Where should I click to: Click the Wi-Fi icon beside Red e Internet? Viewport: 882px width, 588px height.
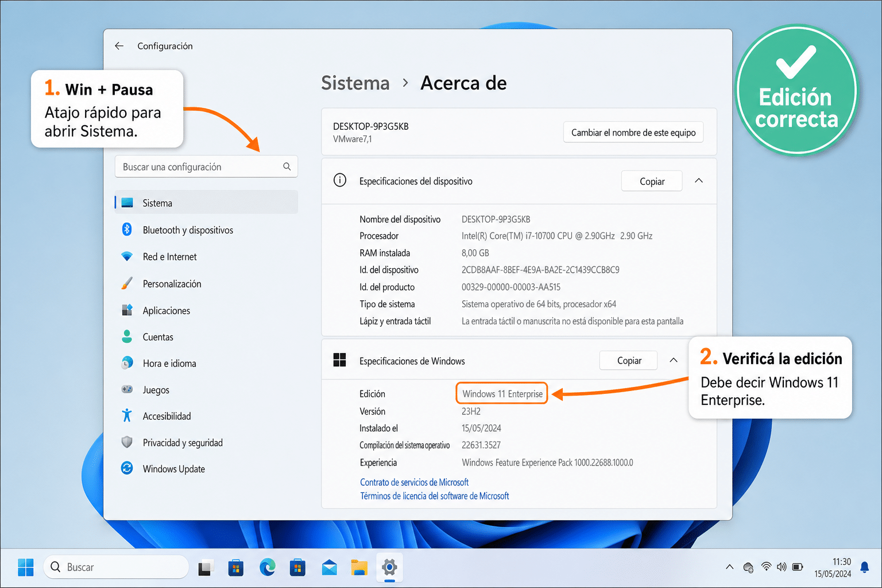(127, 256)
